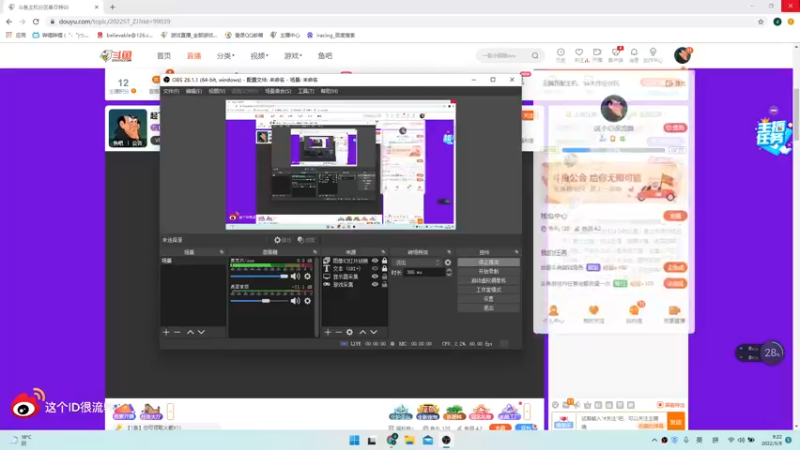Expand the Douyu games dropdown
This screenshot has height=450, width=800.
[293, 56]
